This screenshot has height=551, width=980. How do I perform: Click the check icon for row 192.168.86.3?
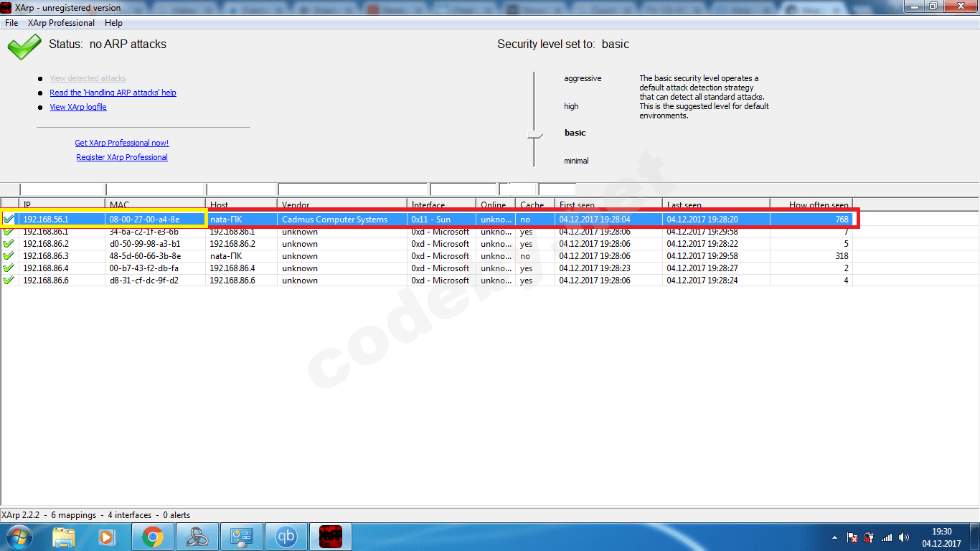9,256
